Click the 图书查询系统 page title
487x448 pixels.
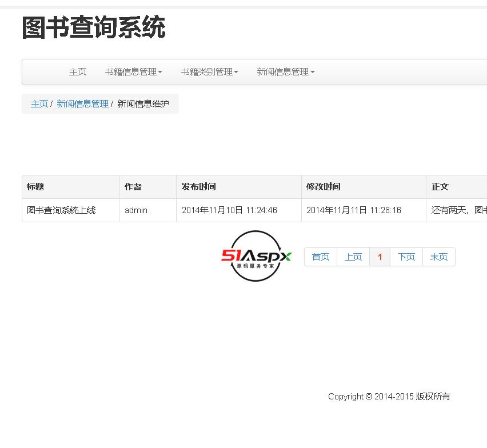click(94, 27)
